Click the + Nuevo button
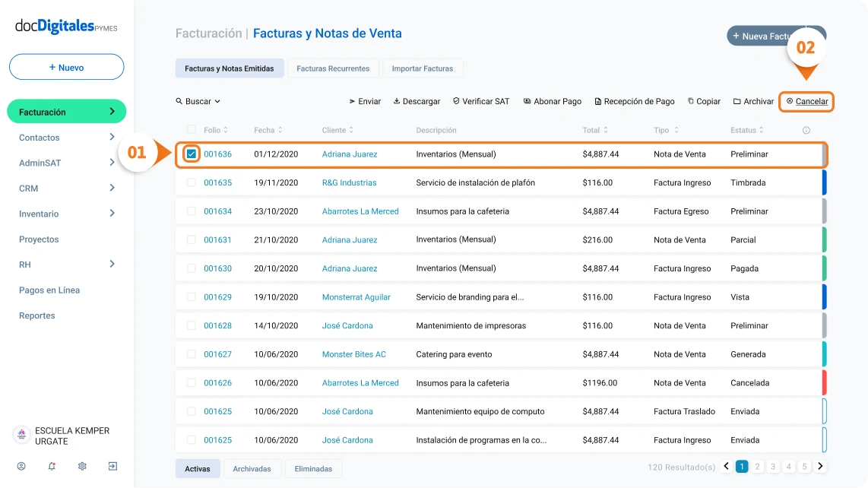The height and width of the screenshot is (488, 868). [66, 67]
